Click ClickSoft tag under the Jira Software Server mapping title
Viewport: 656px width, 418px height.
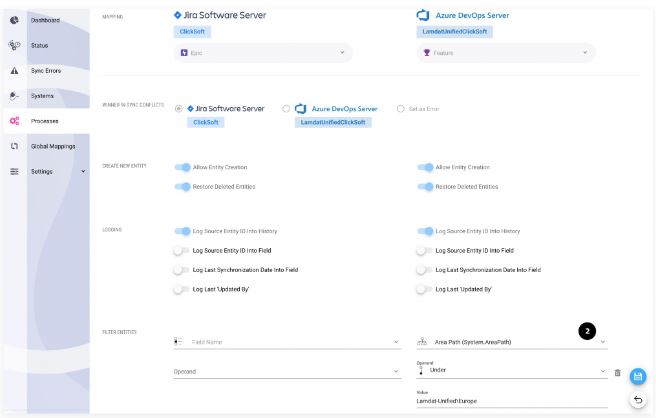(x=192, y=31)
